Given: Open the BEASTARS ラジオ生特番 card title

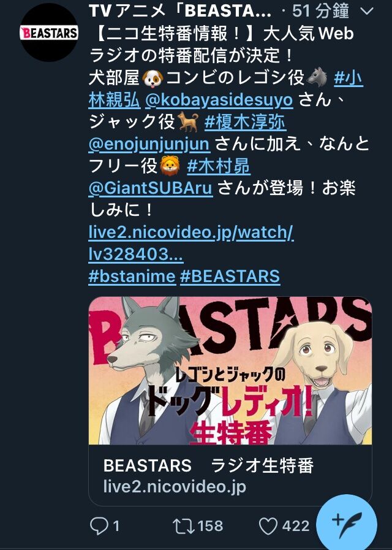Looking at the screenshot, I should click(x=208, y=465).
